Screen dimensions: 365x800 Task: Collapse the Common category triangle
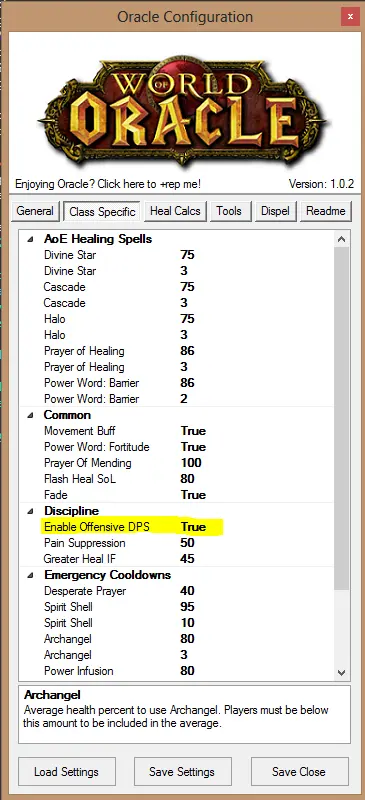coord(32,415)
